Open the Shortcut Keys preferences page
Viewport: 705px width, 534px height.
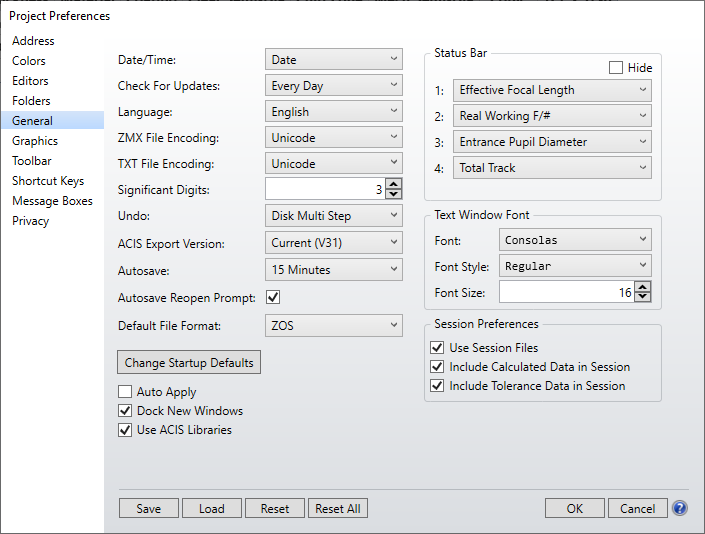pyautogui.click(x=48, y=181)
